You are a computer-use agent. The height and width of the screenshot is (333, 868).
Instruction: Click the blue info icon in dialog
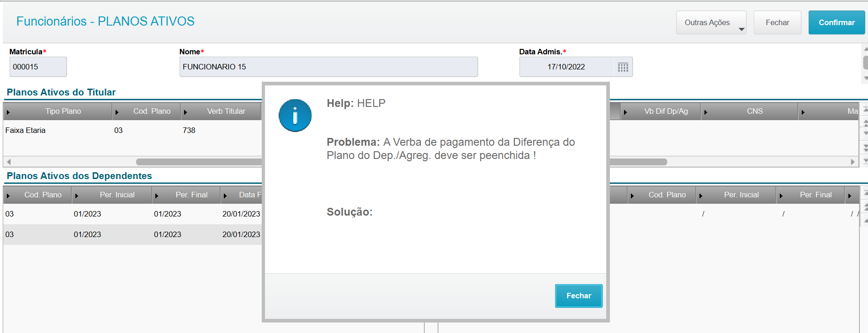pyautogui.click(x=295, y=116)
